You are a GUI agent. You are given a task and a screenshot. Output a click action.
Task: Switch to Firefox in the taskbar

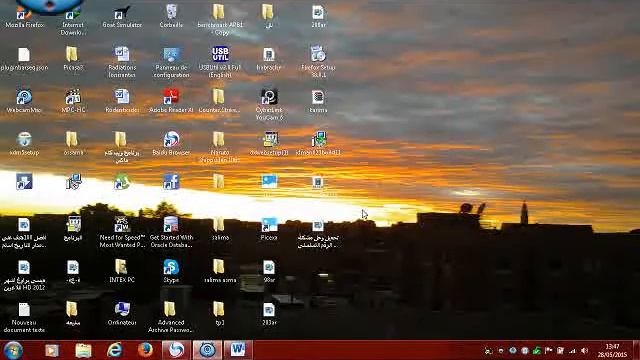[145, 350]
